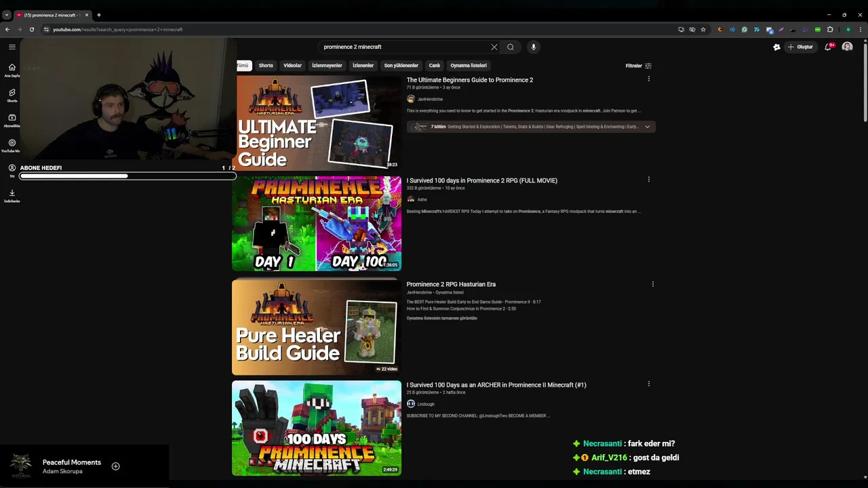Open İndirilenler downloads in sidebar

click(12, 195)
